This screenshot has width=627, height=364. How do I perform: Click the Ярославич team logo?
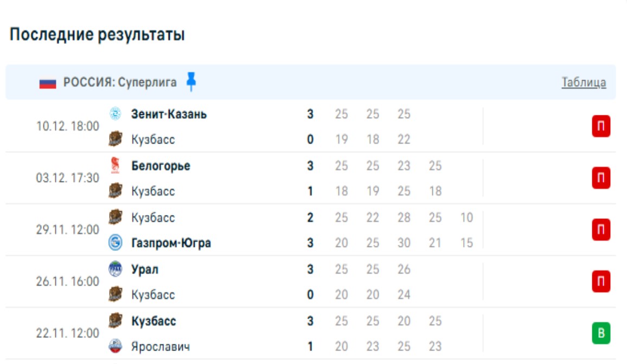[115, 346]
